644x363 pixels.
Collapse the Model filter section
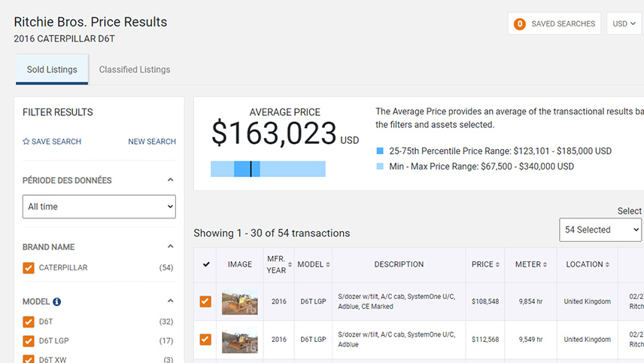pos(171,301)
